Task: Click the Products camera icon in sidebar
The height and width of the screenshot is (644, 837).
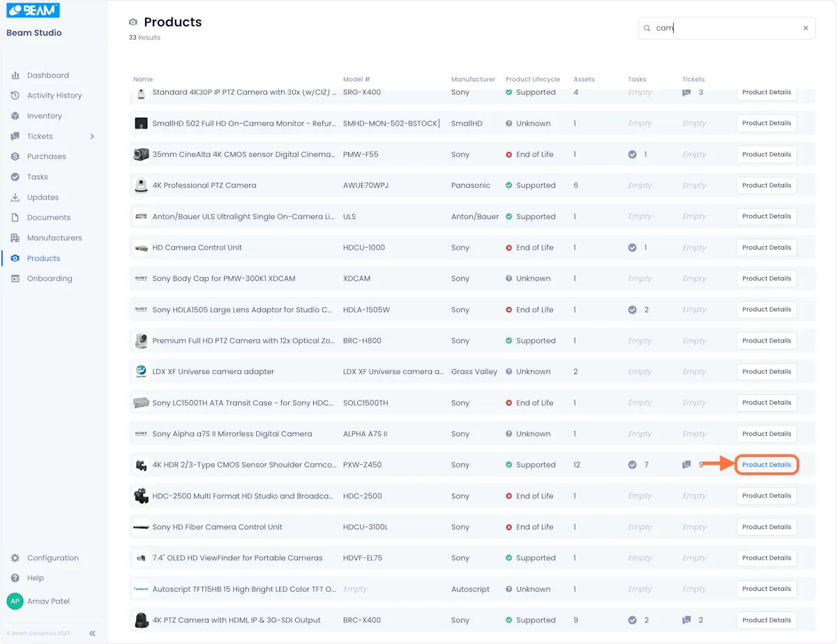Action: point(15,258)
